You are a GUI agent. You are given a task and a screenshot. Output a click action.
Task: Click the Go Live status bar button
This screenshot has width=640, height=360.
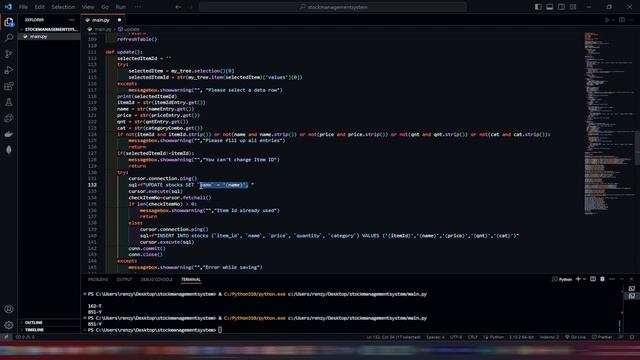[x=576, y=337]
